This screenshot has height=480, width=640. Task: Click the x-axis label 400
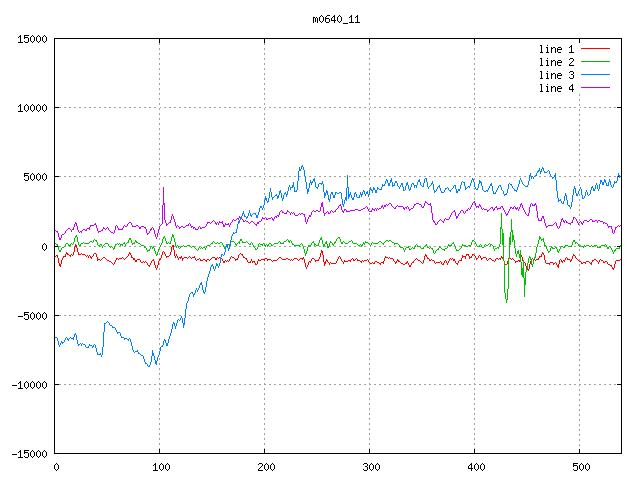tap(475, 467)
